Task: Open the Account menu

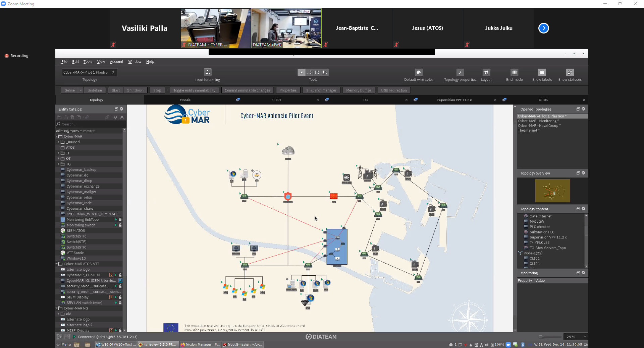Action: 116,62
